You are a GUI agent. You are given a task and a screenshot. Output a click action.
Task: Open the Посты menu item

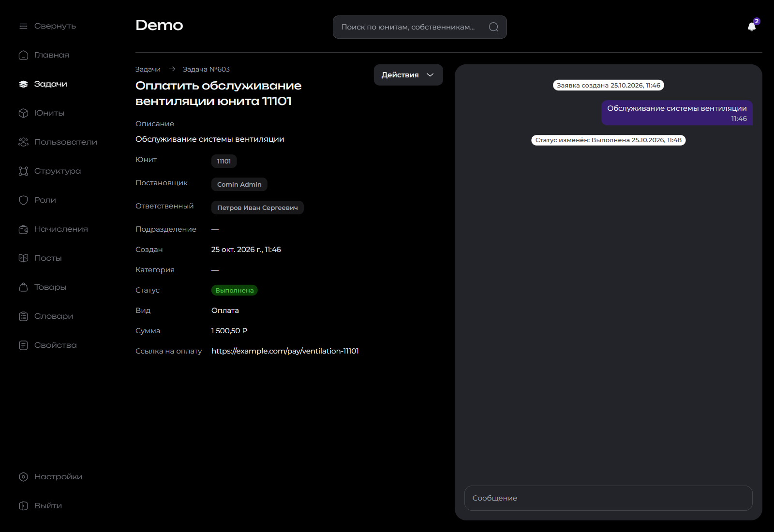pos(48,258)
